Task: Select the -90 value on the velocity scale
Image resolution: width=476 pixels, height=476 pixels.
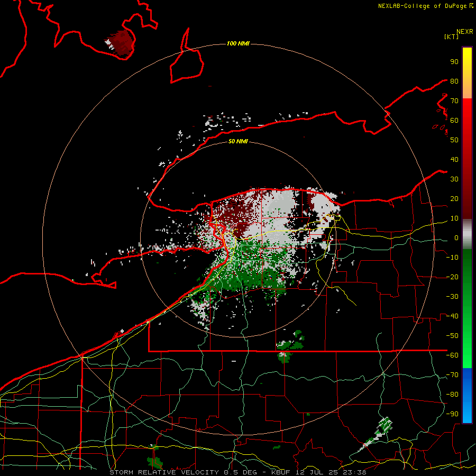Action: tap(452, 414)
